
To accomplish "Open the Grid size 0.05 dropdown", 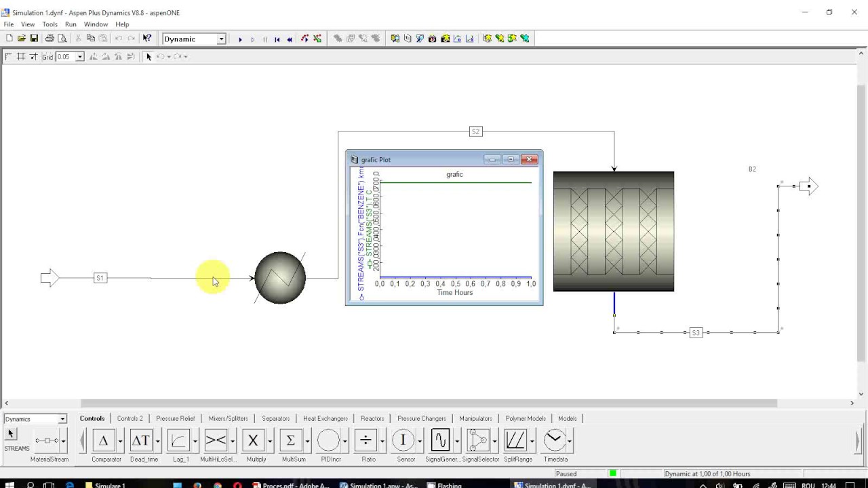I will (x=79, y=57).
